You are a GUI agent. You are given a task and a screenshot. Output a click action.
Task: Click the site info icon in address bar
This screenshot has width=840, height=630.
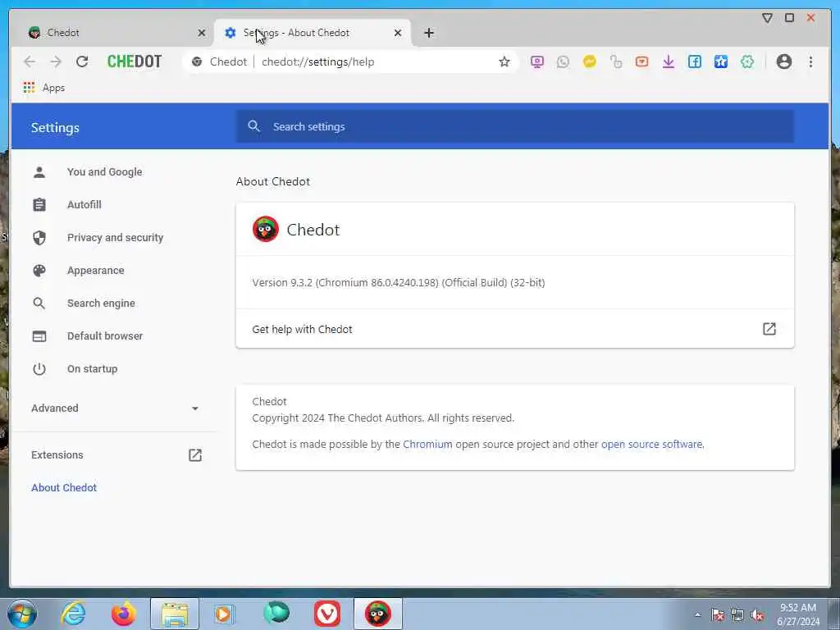197,62
